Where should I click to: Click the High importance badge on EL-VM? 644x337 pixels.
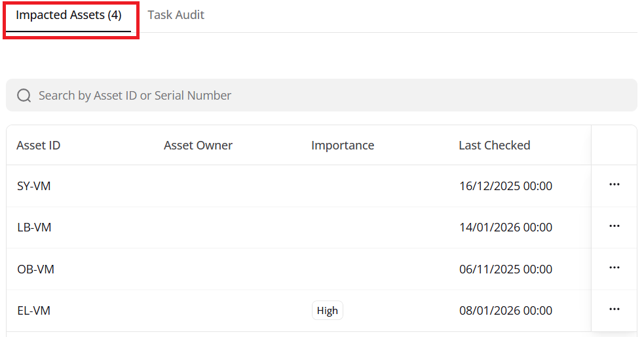point(327,311)
